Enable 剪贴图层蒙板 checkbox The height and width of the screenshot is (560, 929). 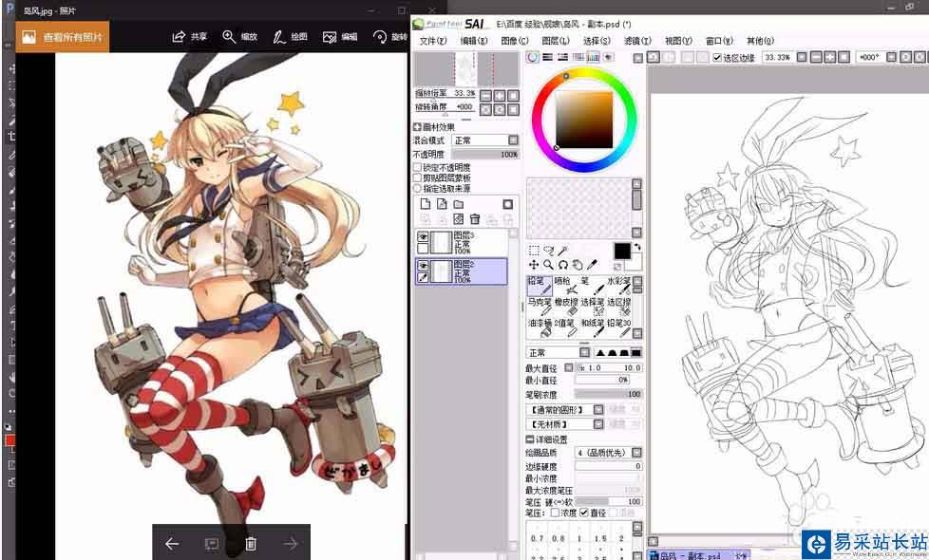[x=417, y=177]
